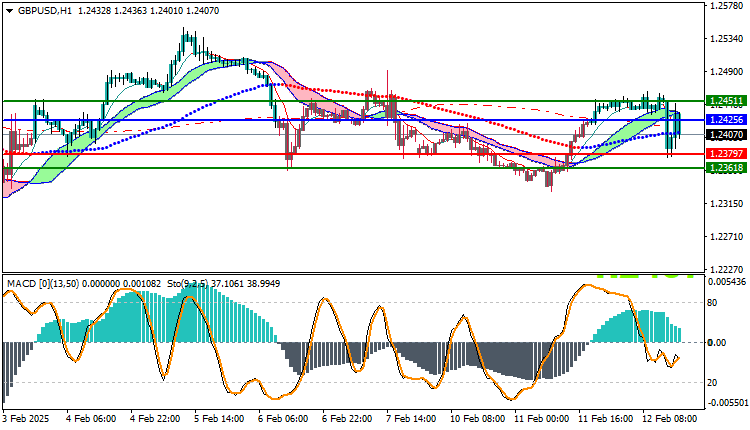The image size is (750, 430).
Task: Select the 0.005436 indicator scale value
Action: click(727, 282)
